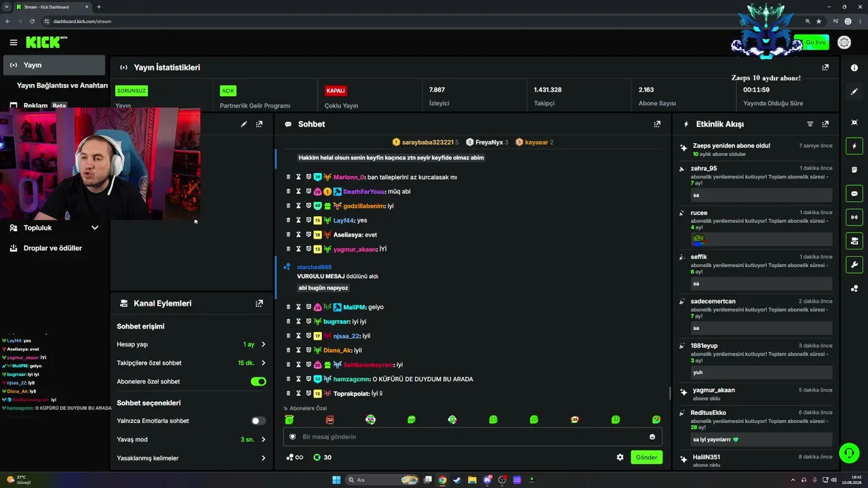Click the webcam preview thumbnail
The height and width of the screenshot is (488, 868).
[100, 163]
